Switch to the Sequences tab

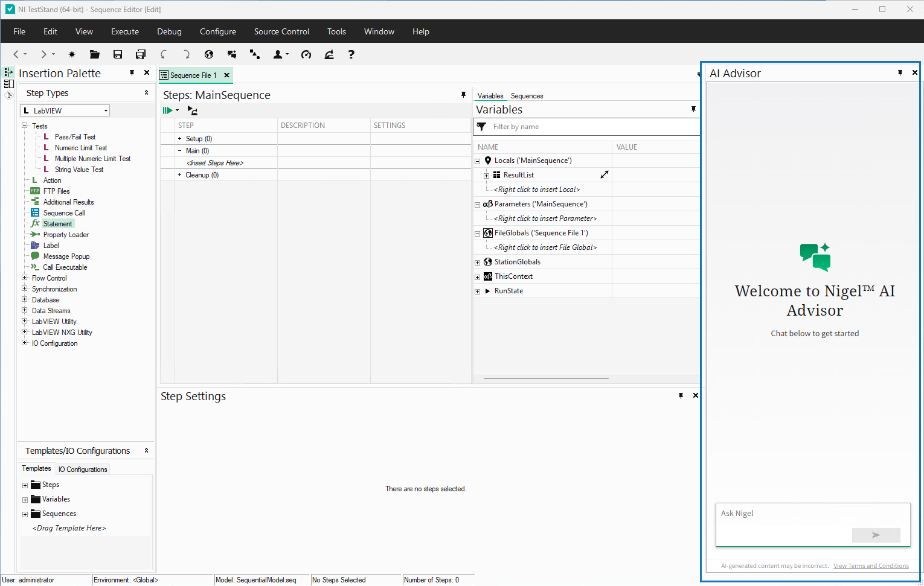click(527, 96)
